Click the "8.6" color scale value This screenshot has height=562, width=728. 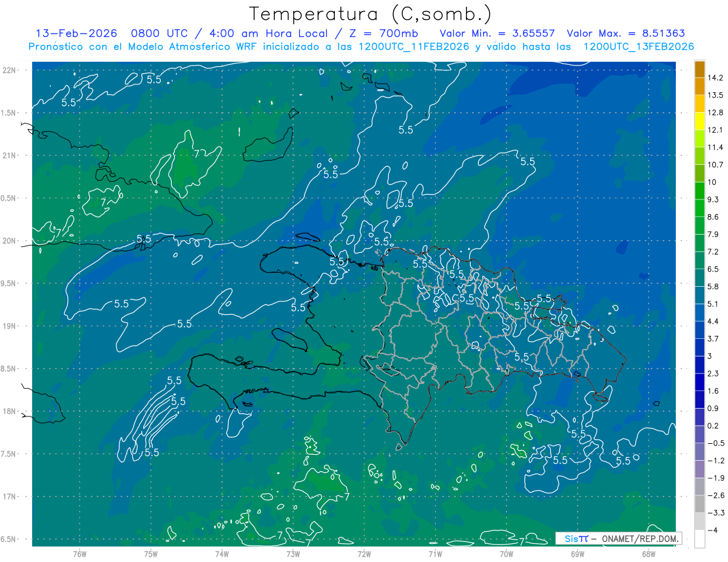pyautogui.click(x=714, y=217)
